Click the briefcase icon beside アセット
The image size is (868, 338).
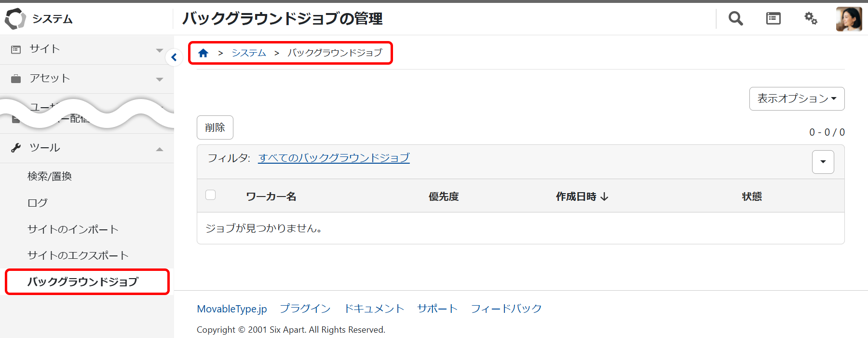click(16, 79)
